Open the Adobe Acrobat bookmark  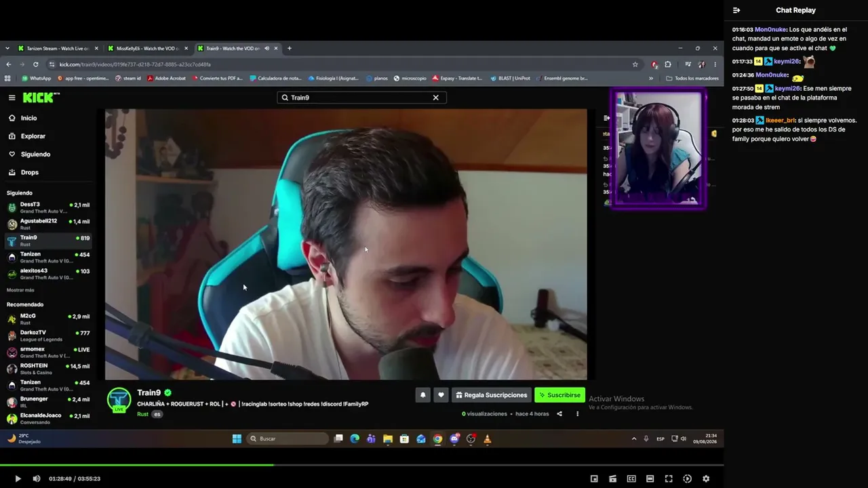[166, 78]
